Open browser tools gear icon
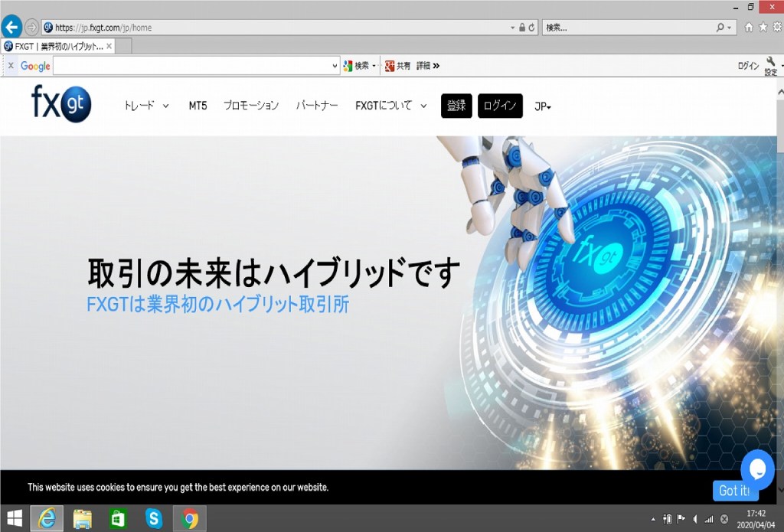Image resolution: width=784 pixels, height=532 pixels. click(x=776, y=28)
